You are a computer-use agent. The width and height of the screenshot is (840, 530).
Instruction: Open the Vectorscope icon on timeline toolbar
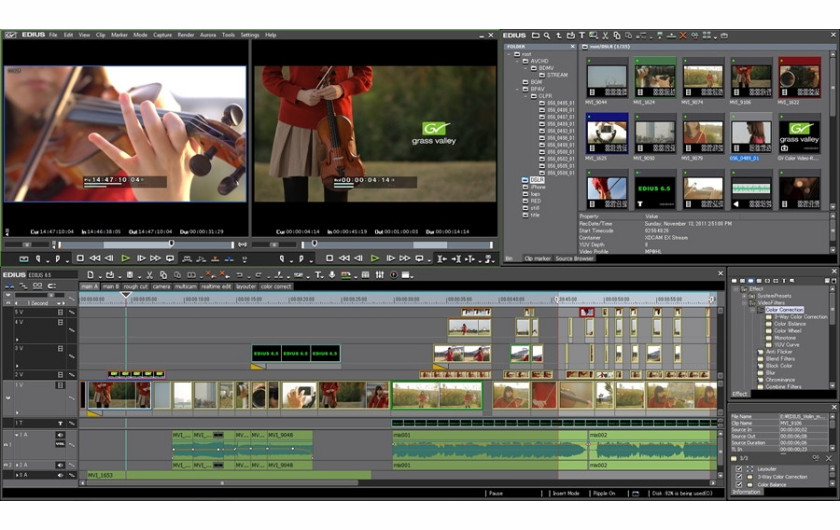(x=394, y=275)
